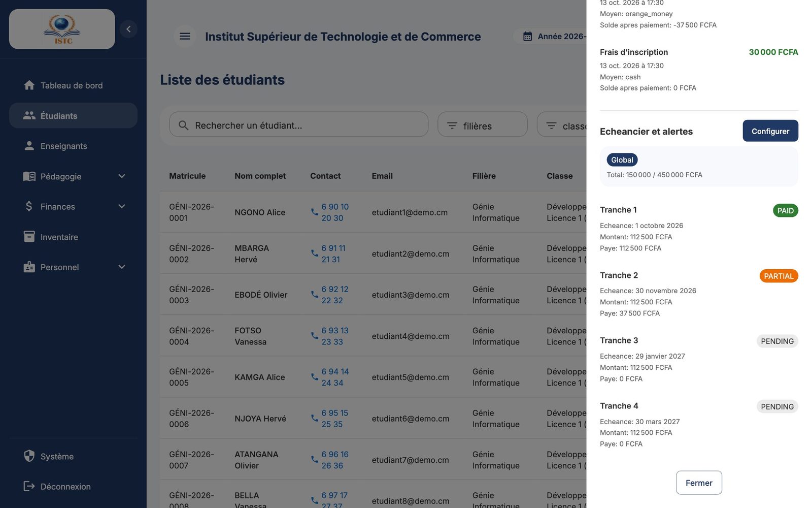
Task: Click the 30 000 FCFA inscription amount
Action: pyautogui.click(x=773, y=52)
